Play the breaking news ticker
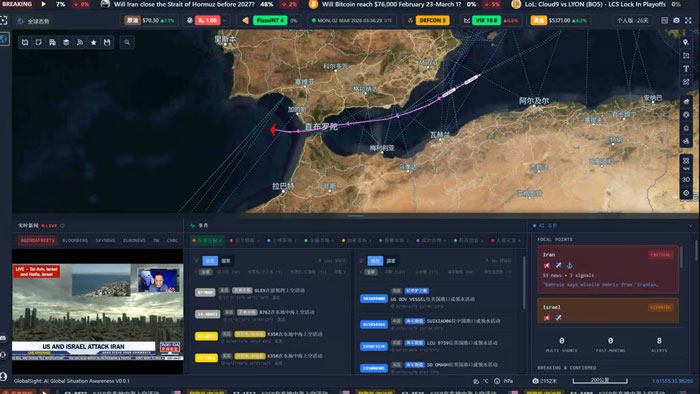 [44, 4]
